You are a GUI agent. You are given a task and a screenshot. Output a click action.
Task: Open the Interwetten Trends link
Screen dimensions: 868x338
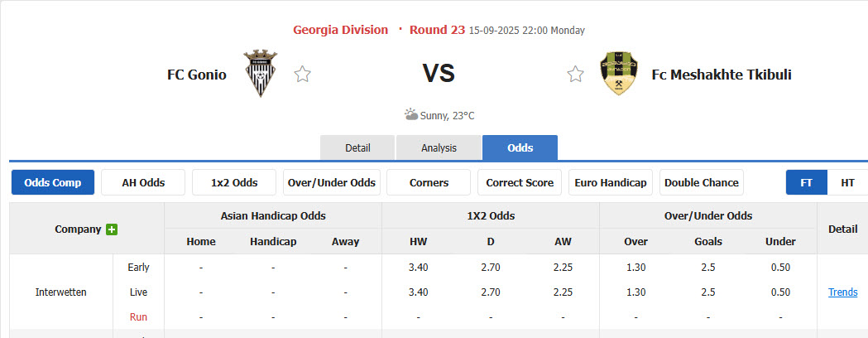pos(842,292)
